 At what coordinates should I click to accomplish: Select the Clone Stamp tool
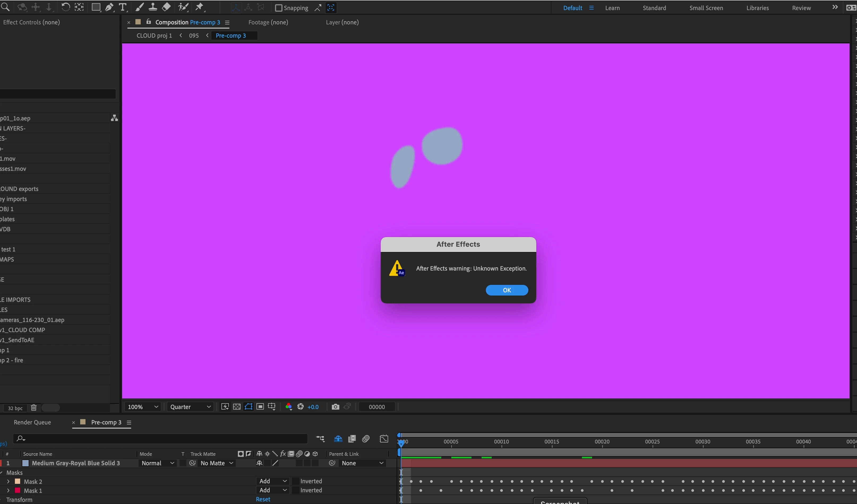click(x=153, y=7)
